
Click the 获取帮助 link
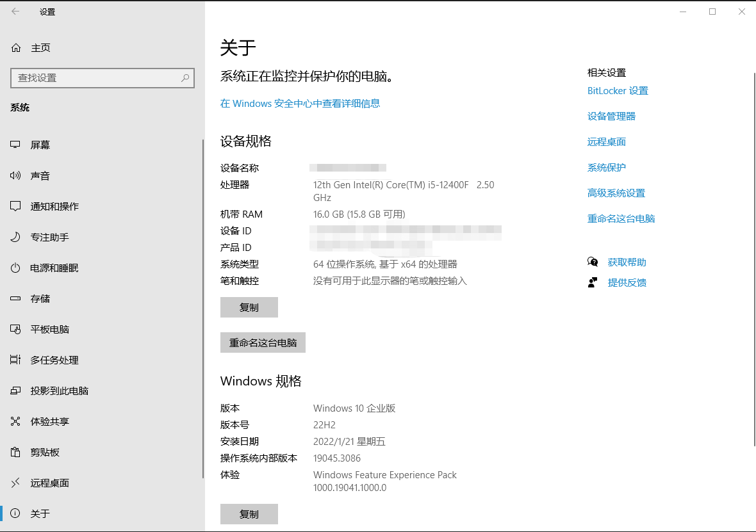tap(627, 262)
